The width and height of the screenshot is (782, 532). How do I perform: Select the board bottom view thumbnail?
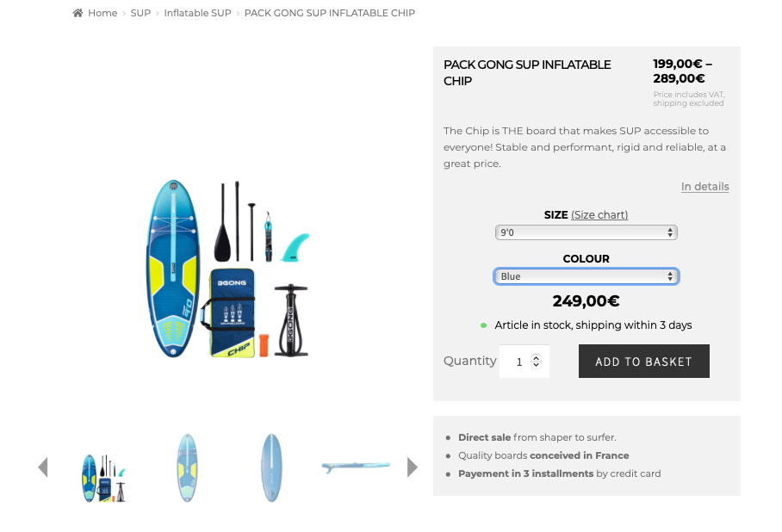(x=271, y=467)
